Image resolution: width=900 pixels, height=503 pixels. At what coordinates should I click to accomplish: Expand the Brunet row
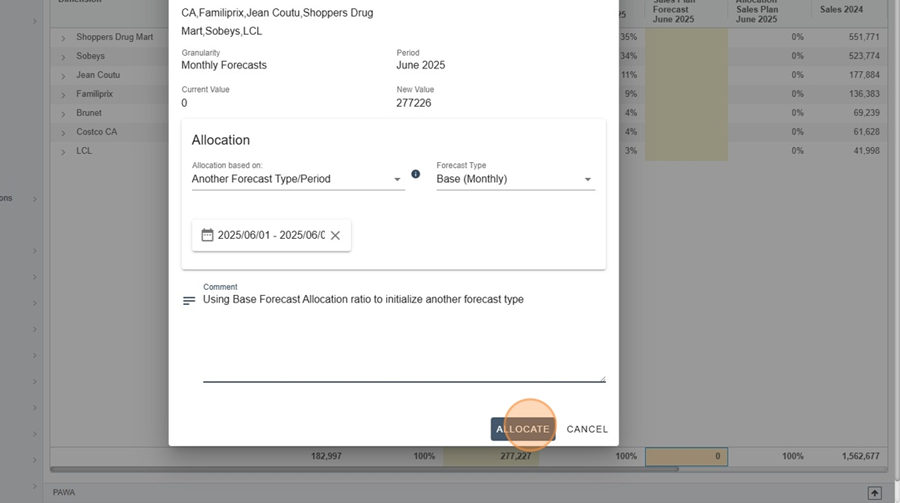63,114
